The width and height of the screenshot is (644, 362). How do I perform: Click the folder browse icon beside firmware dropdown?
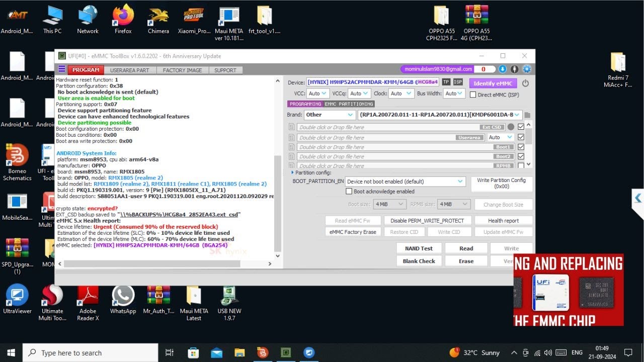point(527,115)
